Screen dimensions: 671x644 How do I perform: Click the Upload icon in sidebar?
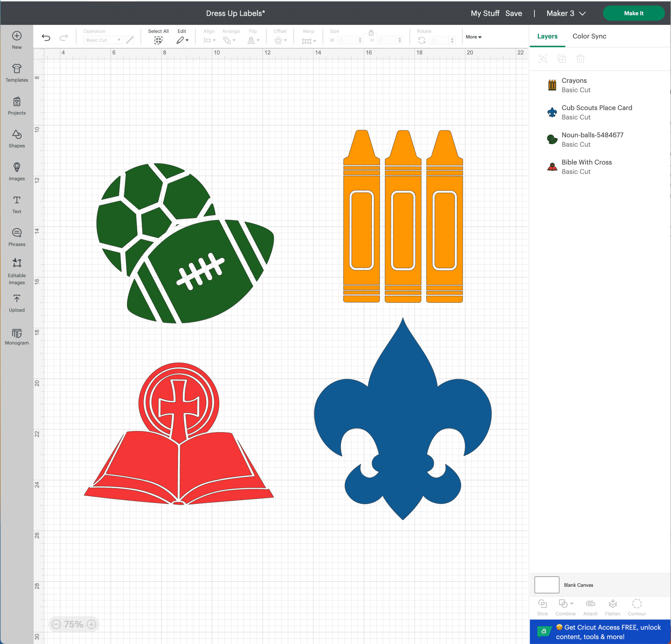[16, 303]
